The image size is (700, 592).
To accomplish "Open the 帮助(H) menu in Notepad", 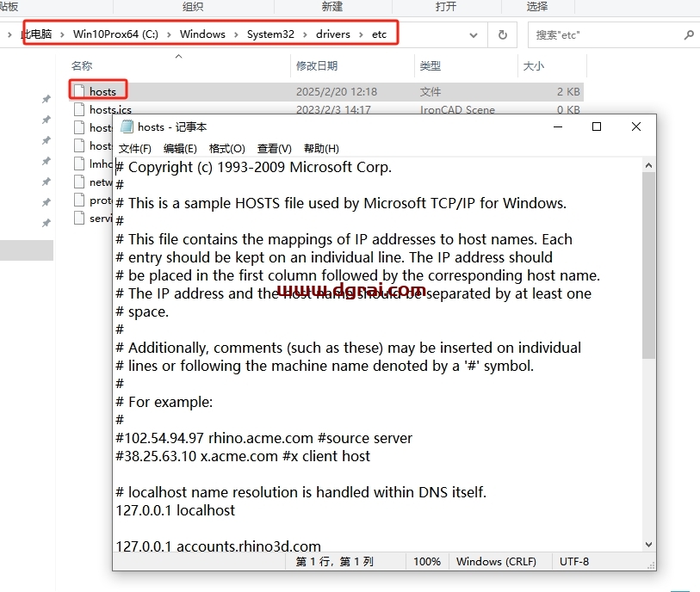I will tap(321, 149).
